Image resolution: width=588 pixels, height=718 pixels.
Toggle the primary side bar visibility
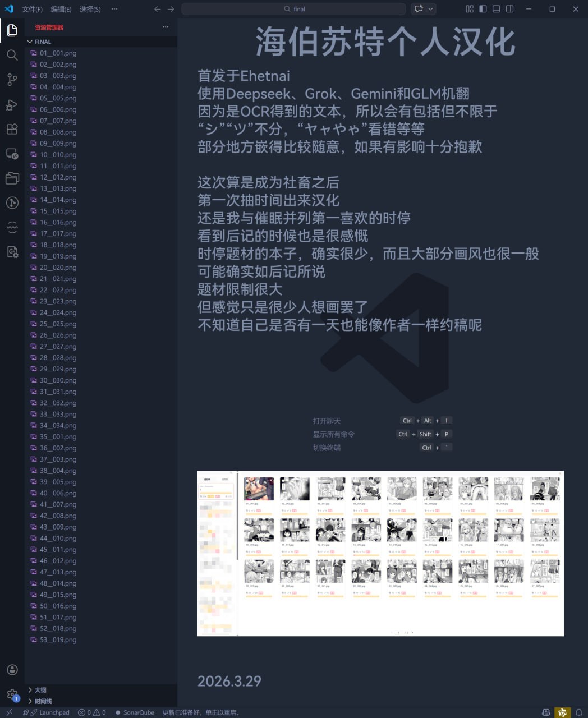(483, 9)
